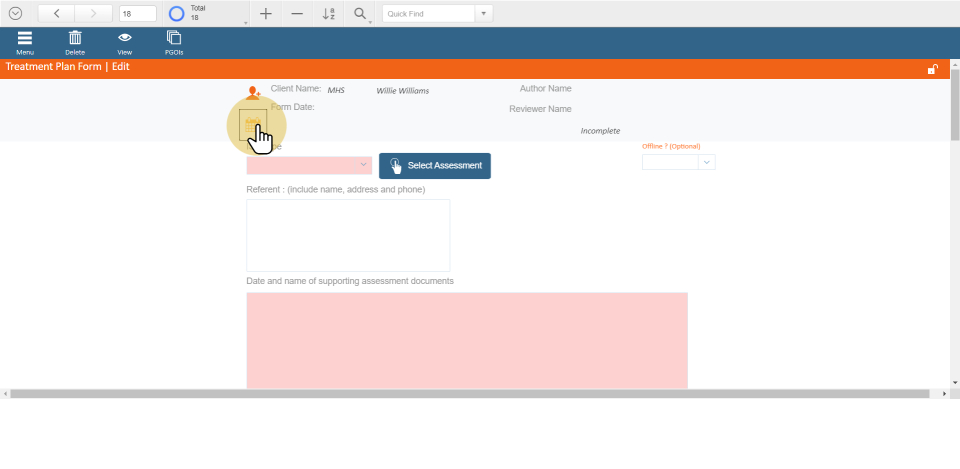Click the client person icon
The width and height of the screenshot is (960, 469).
click(x=253, y=93)
